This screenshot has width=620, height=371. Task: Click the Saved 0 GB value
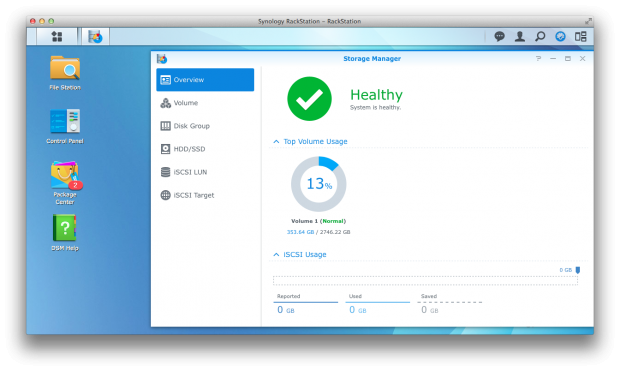click(429, 310)
